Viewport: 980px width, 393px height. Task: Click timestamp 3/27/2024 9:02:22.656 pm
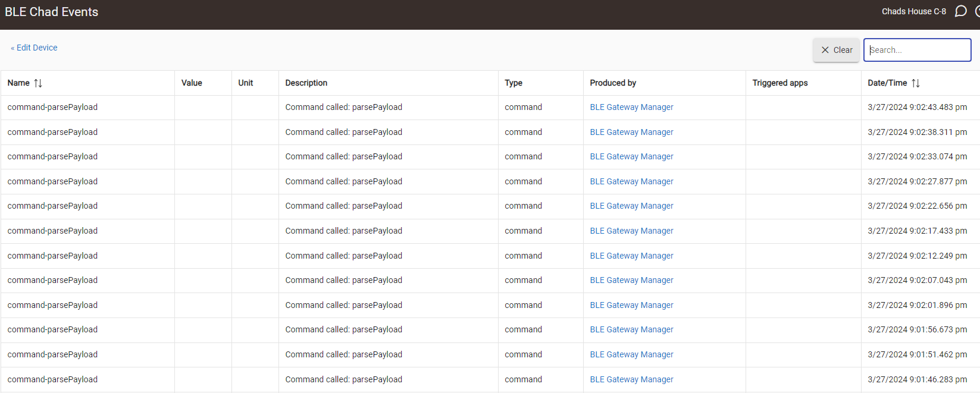point(917,206)
